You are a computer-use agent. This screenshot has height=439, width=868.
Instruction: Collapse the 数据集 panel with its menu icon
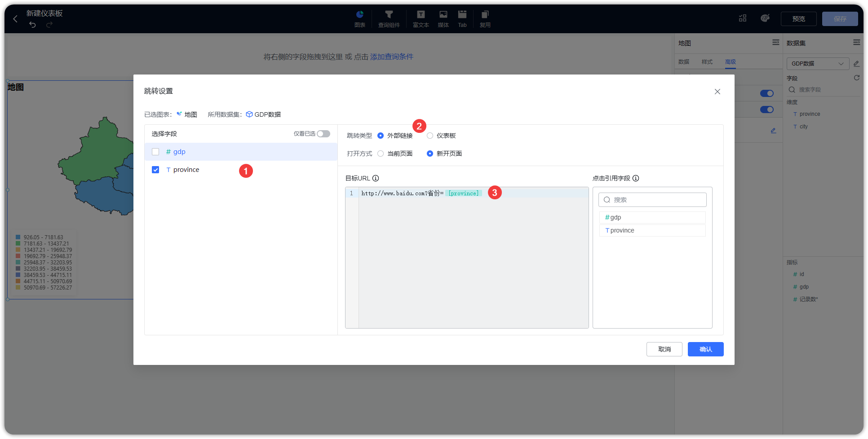click(856, 43)
